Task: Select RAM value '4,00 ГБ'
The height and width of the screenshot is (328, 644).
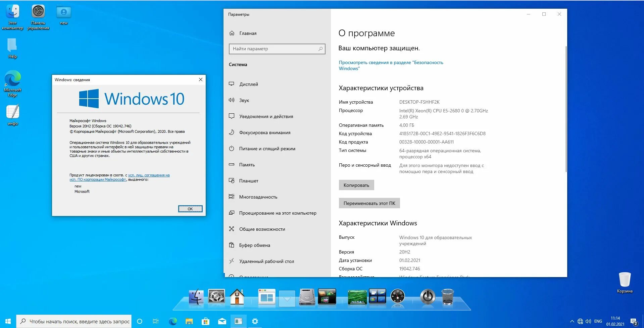Action: pos(406,125)
